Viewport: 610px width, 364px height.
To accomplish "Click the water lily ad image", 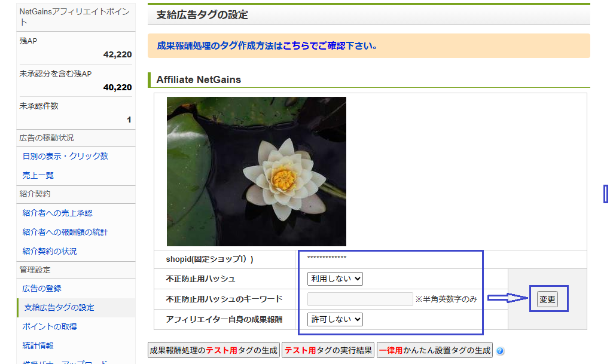I will (x=257, y=172).
